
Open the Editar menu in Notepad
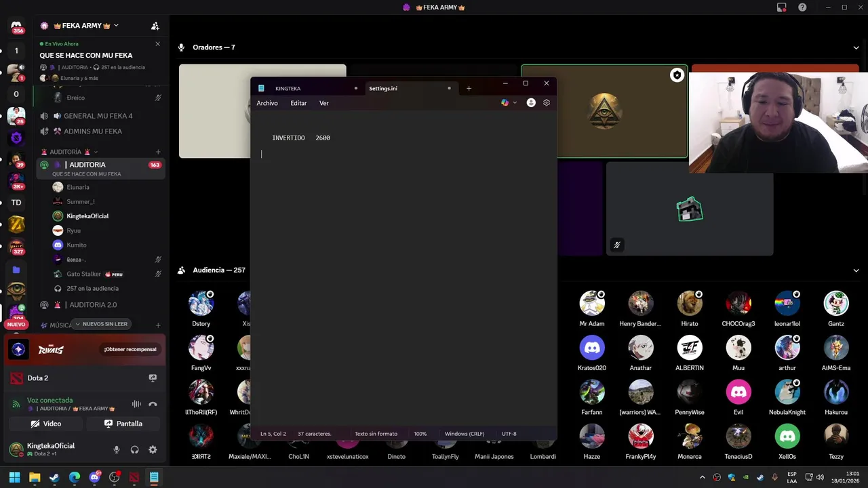[298, 103]
